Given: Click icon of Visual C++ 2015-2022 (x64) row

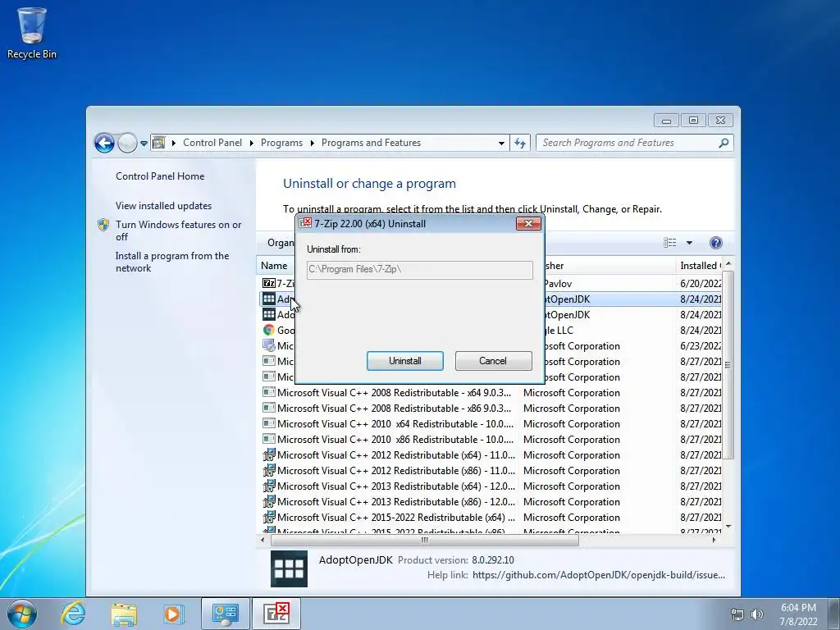Looking at the screenshot, I should 268,517.
